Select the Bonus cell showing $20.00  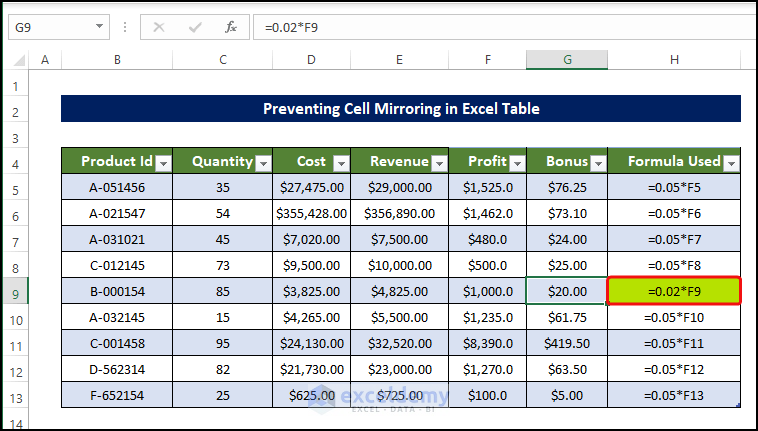pyautogui.click(x=567, y=291)
